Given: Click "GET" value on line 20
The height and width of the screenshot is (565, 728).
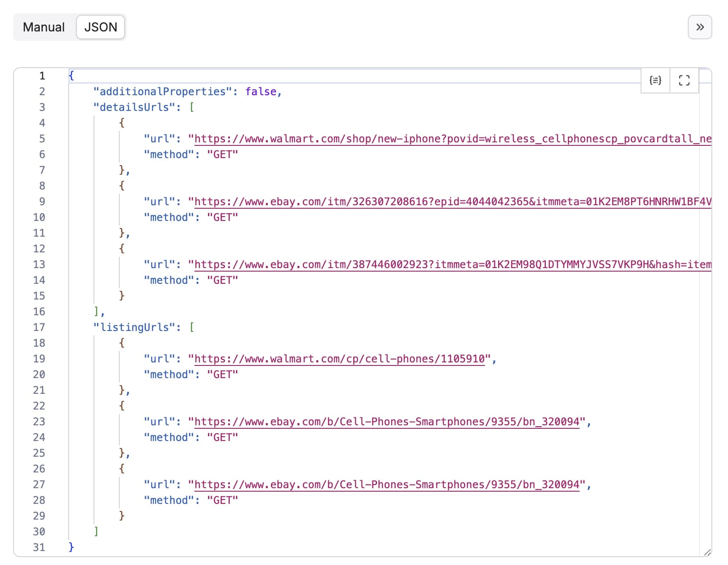Looking at the screenshot, I should [x=222, y=375].
